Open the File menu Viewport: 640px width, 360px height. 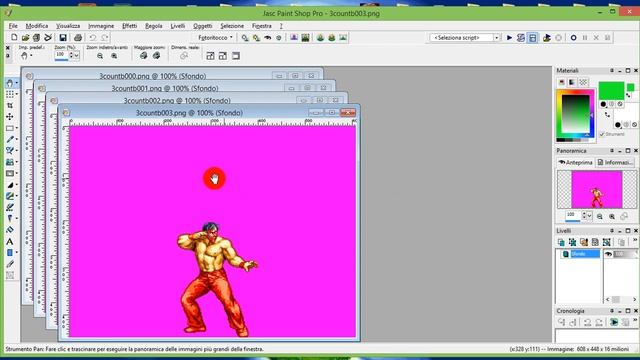13,26
